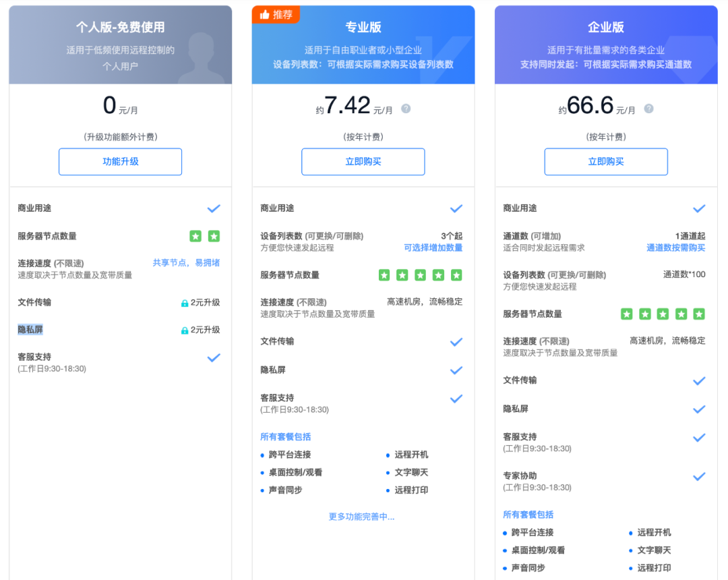Select a green star under 个人版 服务器节点数量
Image resolution: width=728 pixels, height=580 pixels.
point(195,236)
